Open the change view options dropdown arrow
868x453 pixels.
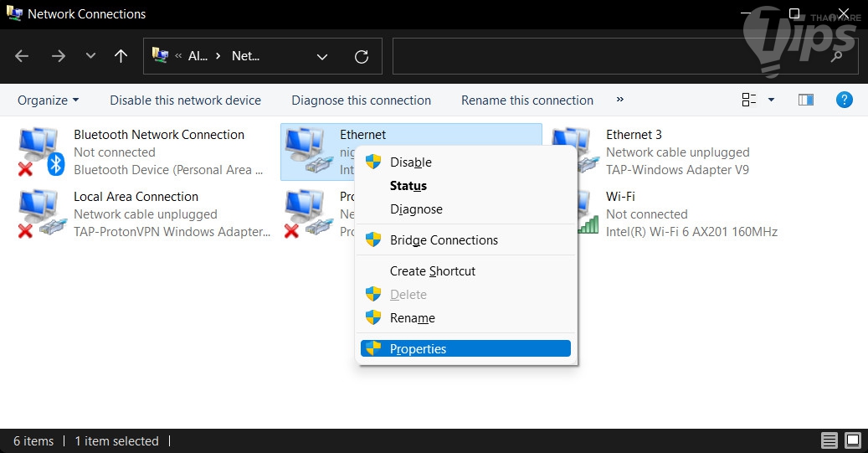(x=771, y=100)
